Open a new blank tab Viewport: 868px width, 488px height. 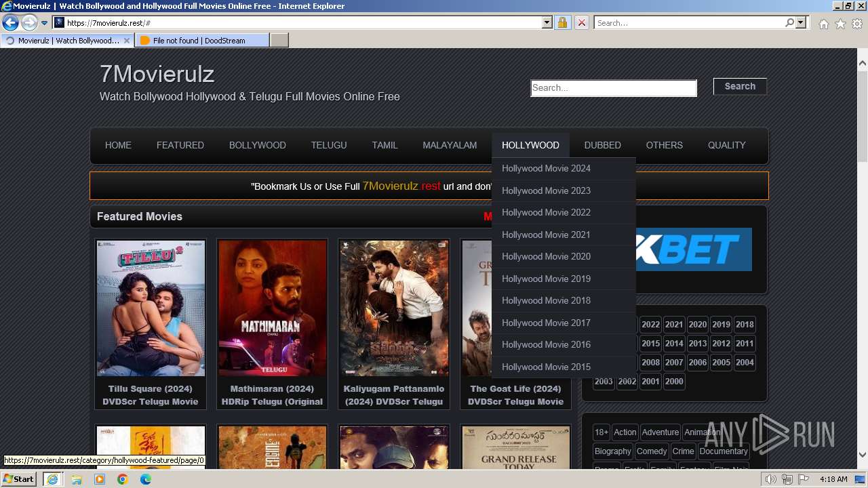(279, 41)
